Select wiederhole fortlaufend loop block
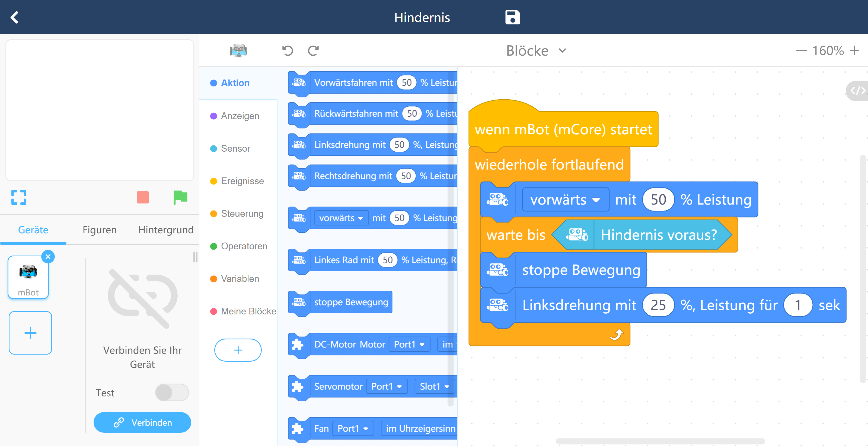 [549, 164]
